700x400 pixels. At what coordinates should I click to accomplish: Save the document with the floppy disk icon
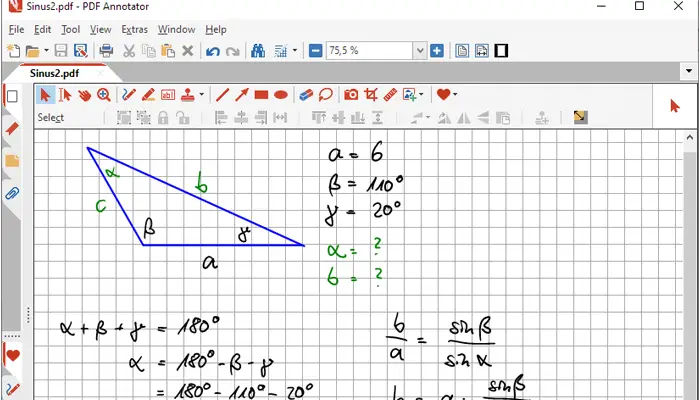[61, 51]
